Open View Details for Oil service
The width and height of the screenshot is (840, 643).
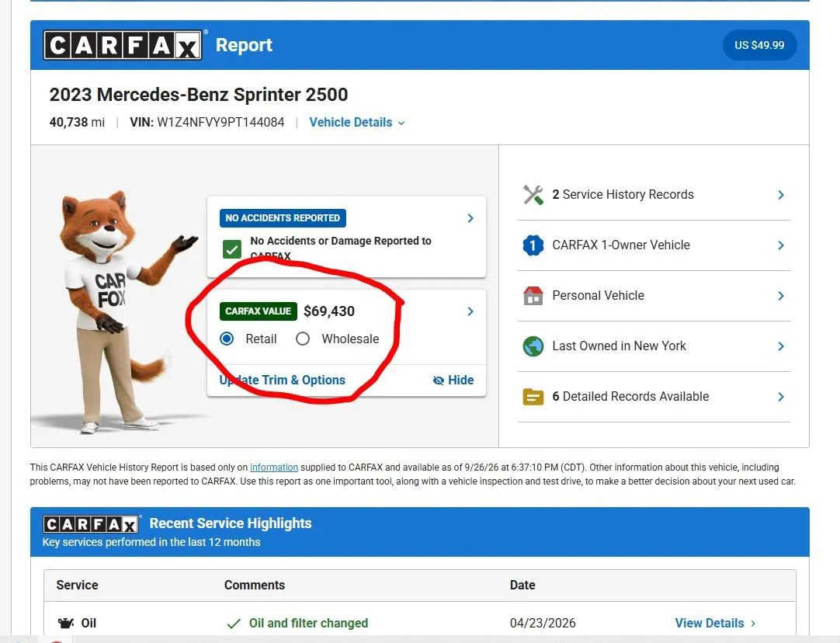click(715, 623)
